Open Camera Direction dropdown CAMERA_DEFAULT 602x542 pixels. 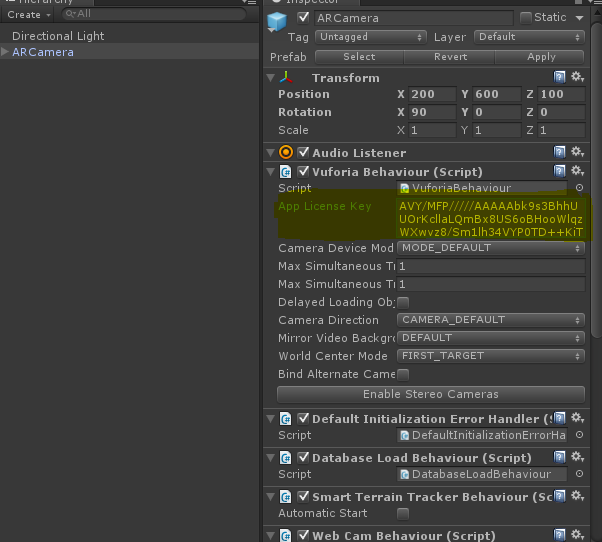(491, 320)
